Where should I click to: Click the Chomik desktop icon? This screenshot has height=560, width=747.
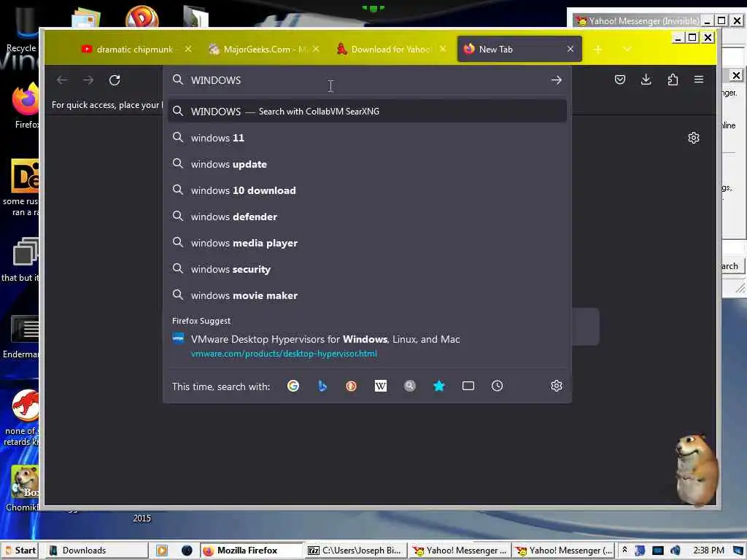(x=24, y=488)
